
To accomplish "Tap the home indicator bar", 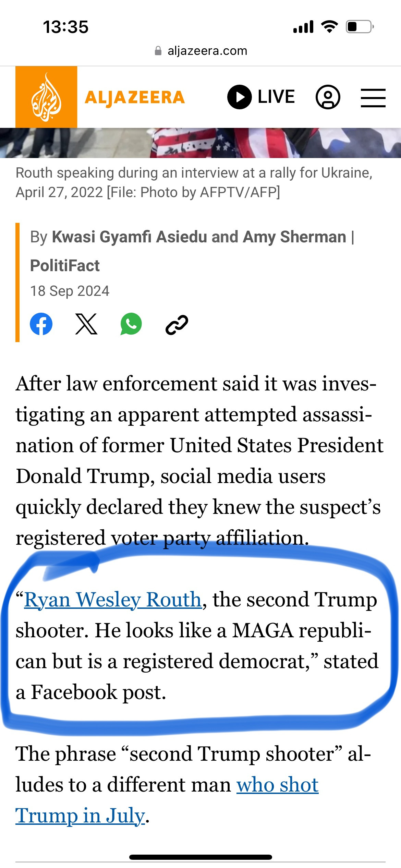I will [x=200, y=857].
